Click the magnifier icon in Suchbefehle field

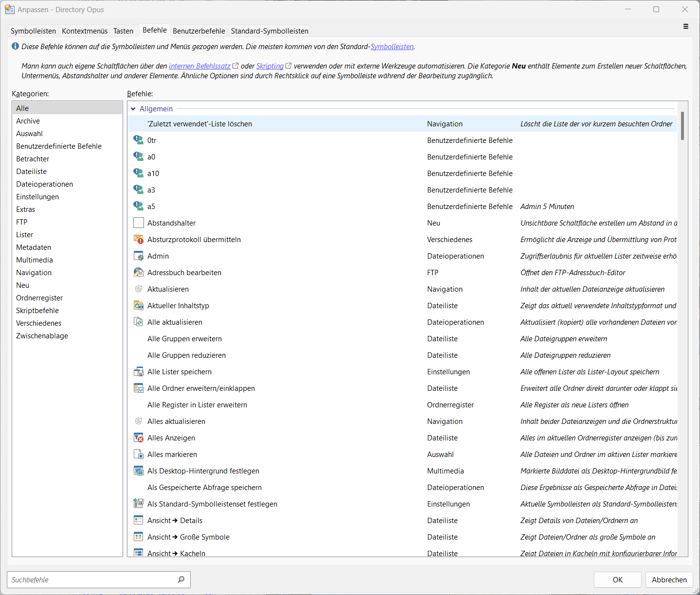point(181,579)
